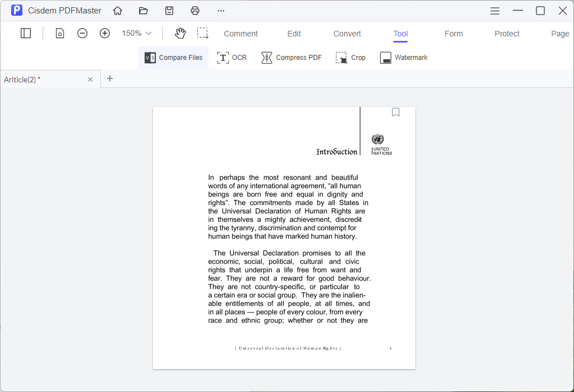
Task: Click the Compress PDF button
Action: [x=291, y=58]
